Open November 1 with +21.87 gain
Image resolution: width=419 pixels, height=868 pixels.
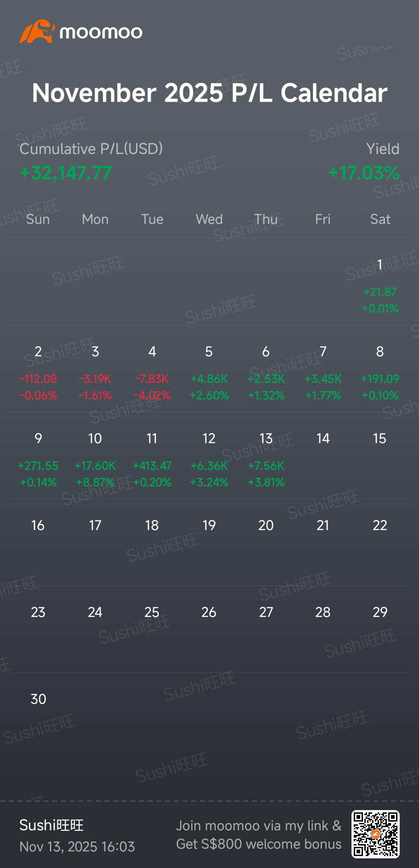click(380, 286)
